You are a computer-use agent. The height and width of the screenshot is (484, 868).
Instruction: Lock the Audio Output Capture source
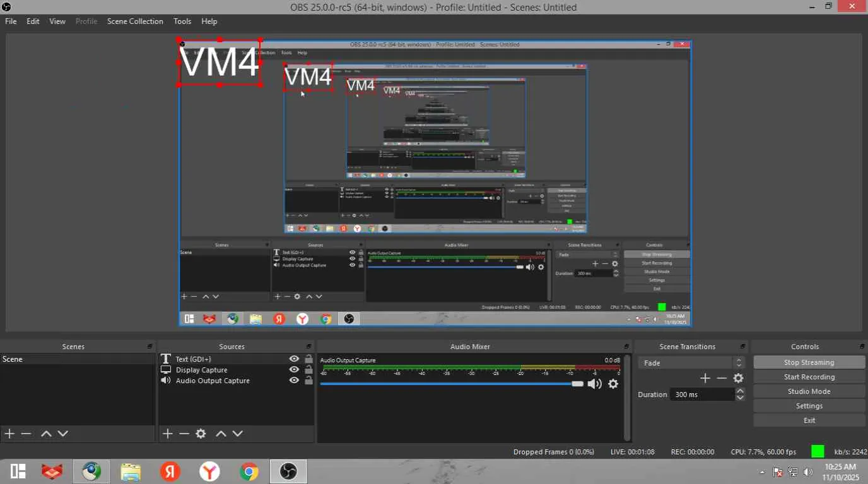pos(308,381)
